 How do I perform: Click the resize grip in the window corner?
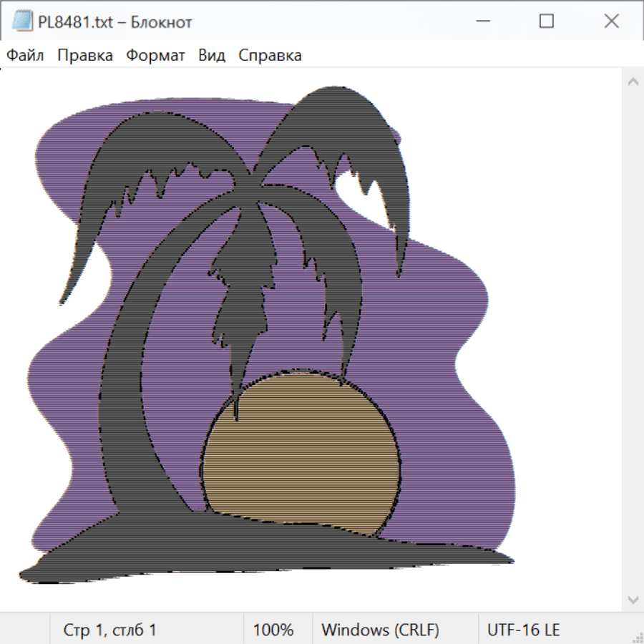(636, 636)
